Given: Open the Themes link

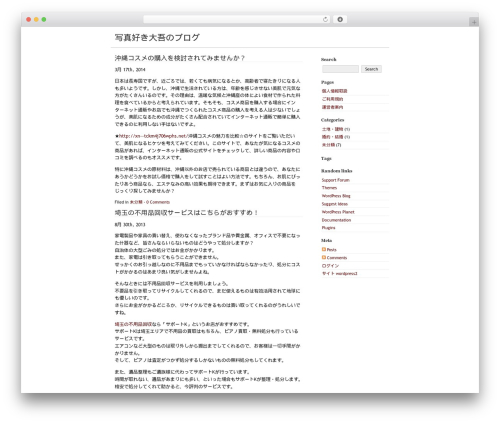Looking at the screenshot, I should tap(329, 188).
